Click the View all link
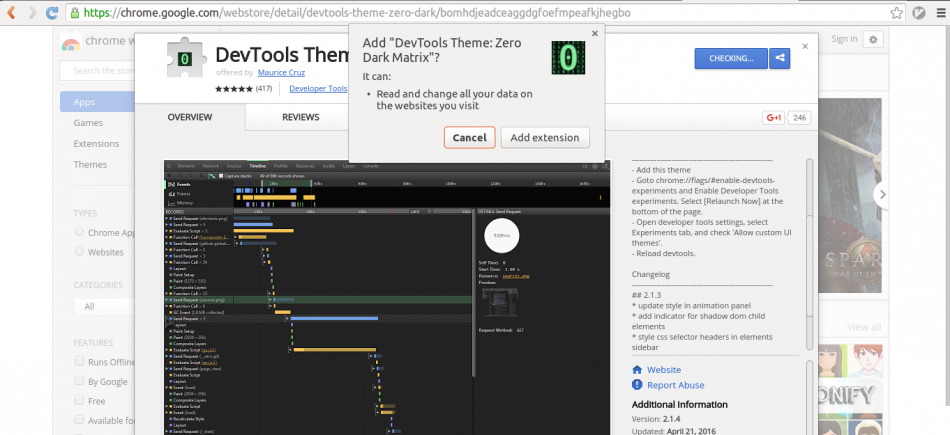The image size is (950, 435). [864, 327]
